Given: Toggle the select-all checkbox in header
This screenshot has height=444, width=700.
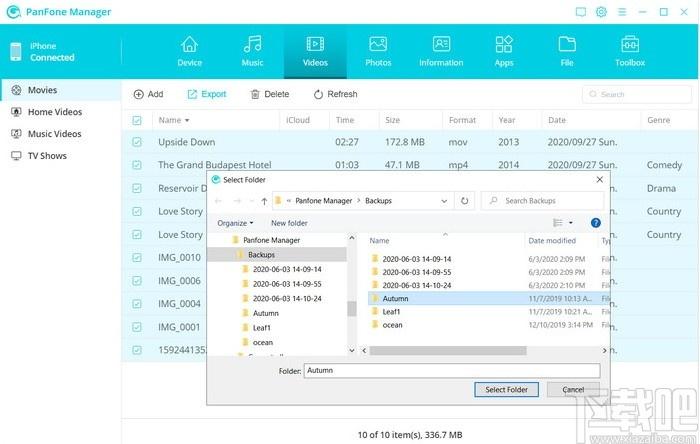Looking at the screenshot, I should [x=137, y=120].
